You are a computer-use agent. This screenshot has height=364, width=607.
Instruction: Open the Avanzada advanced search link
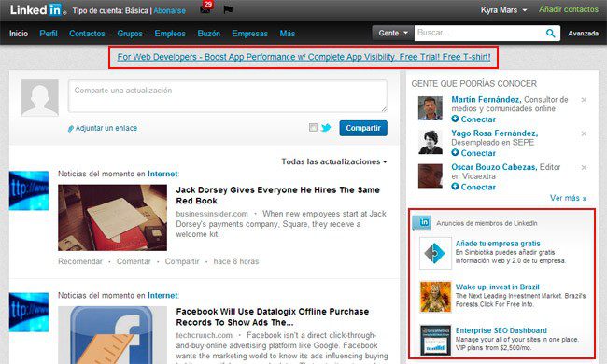point(583,34)
